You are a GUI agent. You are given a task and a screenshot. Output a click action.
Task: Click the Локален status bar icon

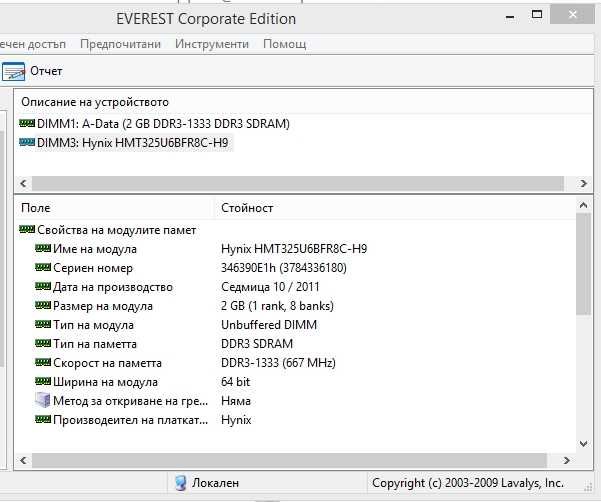tap(181, 483)
